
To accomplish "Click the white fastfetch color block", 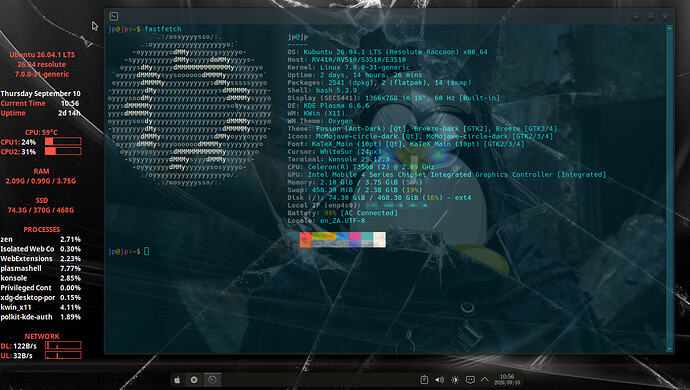I will tap(379, 240).
